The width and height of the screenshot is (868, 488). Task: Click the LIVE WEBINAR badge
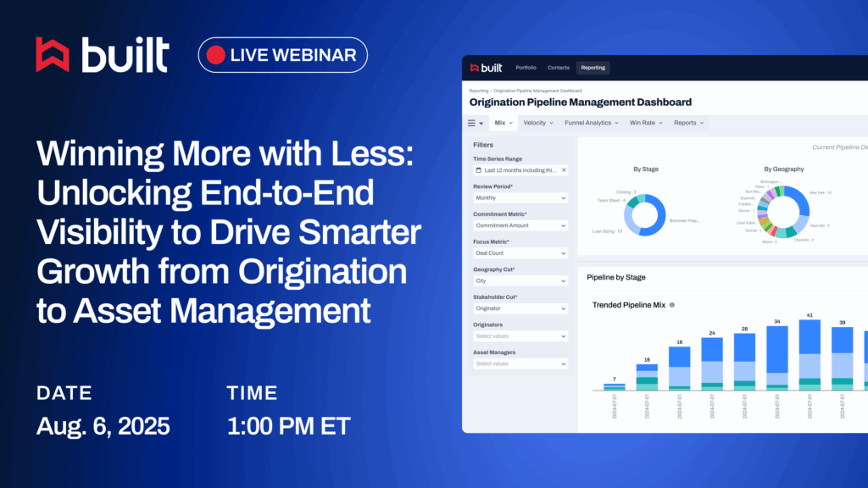(x=283, y=55)
